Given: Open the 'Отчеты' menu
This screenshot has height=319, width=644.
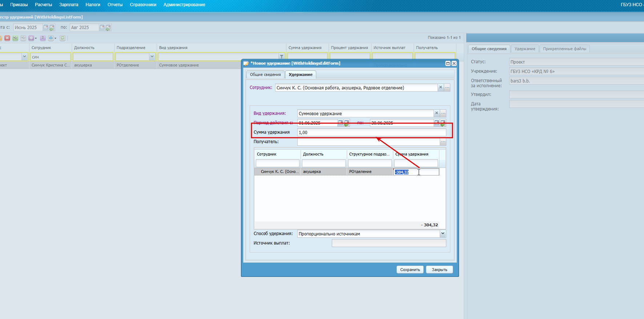Looking at the screenshot, I should (115, 5).
